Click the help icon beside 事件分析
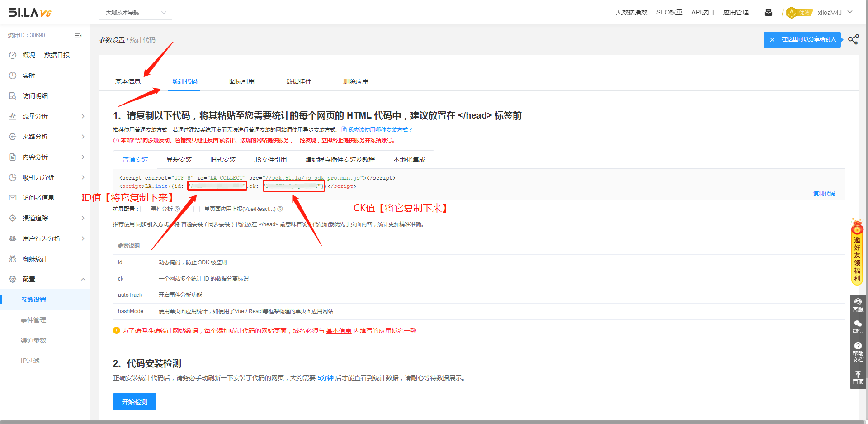This screenshot has width=868, height=424. point(177,209)
